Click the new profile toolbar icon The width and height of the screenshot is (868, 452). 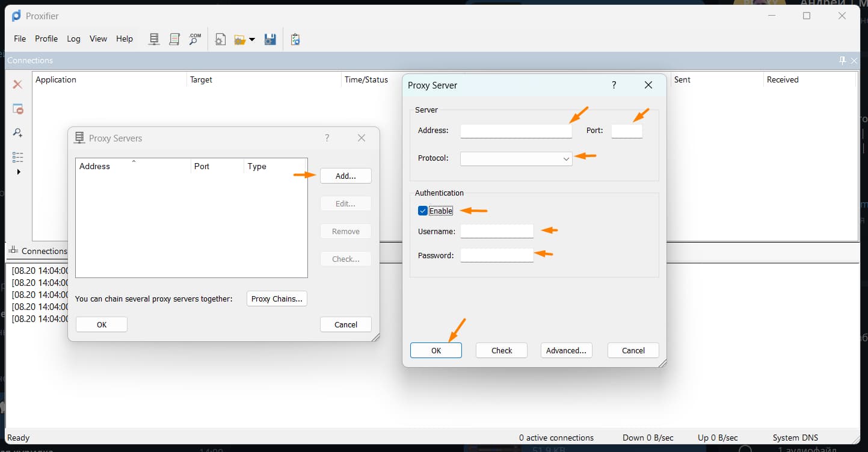tap(221, 40)
